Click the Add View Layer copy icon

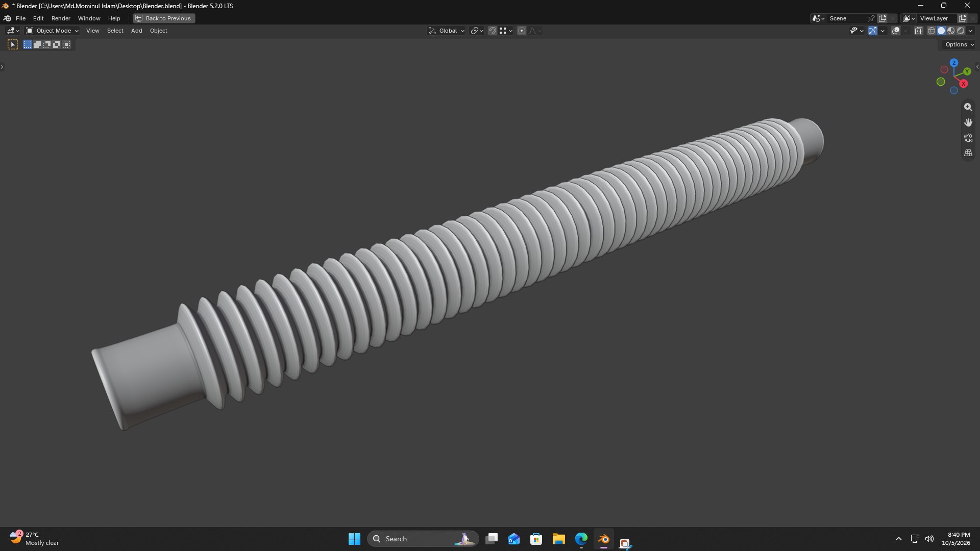963,18
